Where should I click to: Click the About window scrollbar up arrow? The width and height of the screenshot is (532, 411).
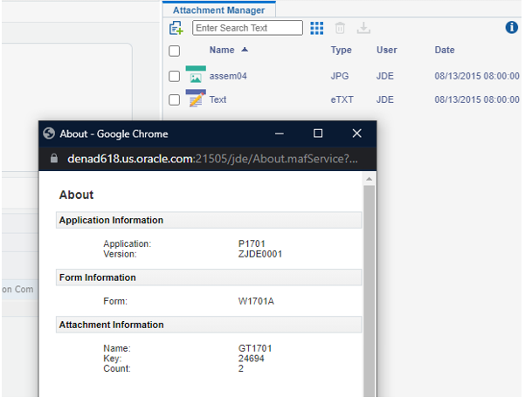pos(370,179)
